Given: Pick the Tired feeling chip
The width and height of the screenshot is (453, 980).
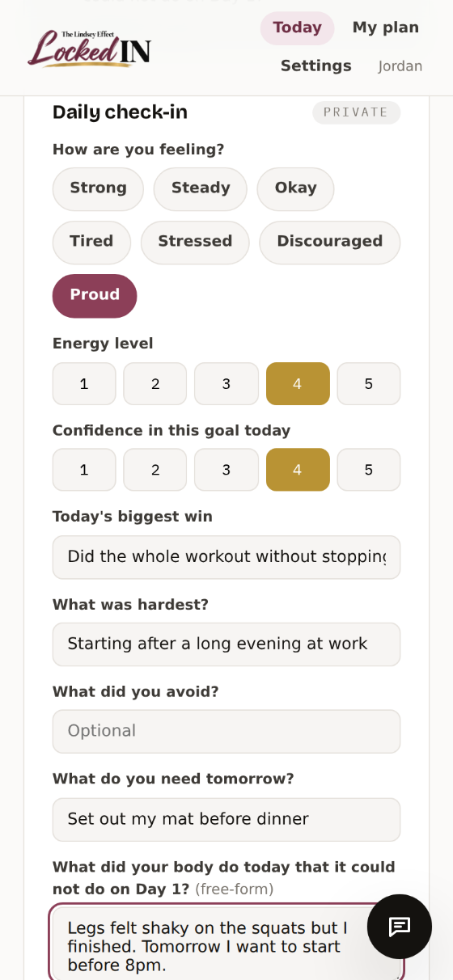Looking at the screenshot, I should coord(91,242).
